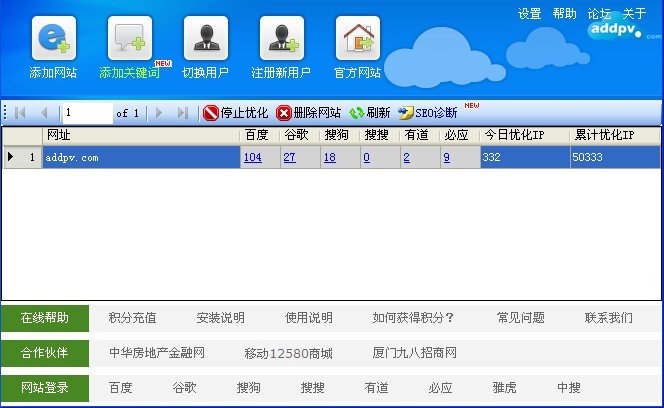664x408 pixels.
Task: Open the Youdao count link 2
Action: pyautogui.click(x=407, y=157)
